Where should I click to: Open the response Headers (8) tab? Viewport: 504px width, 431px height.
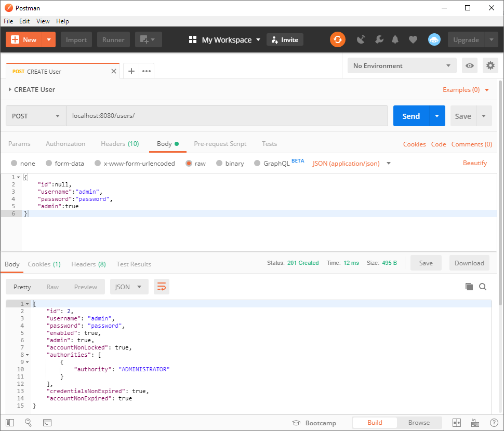tap(88, 264)
